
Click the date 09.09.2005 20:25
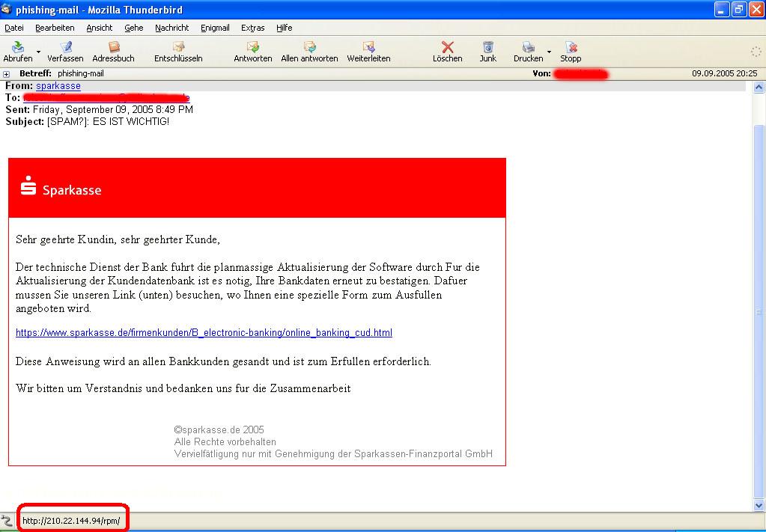(x=725, y=73)
